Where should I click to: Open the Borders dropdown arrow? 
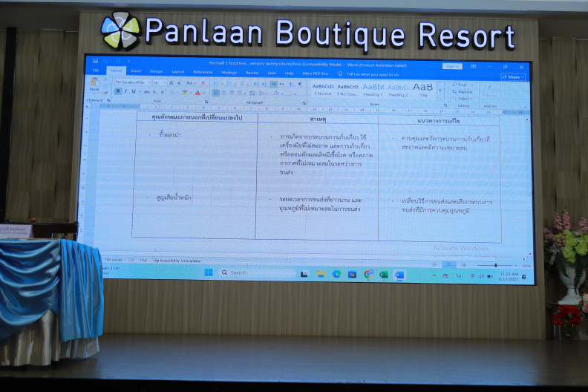(x=295, y=94)
